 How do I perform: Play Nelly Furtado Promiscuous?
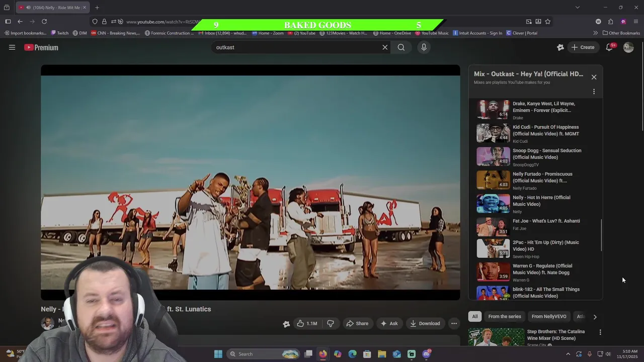pyautogui.click(x=533, y=180)
